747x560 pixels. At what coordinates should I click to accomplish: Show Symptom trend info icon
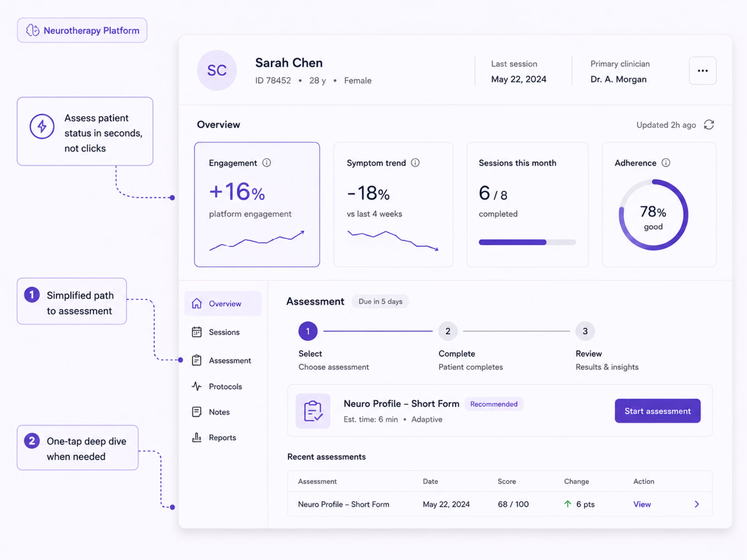tap(415, 163)
